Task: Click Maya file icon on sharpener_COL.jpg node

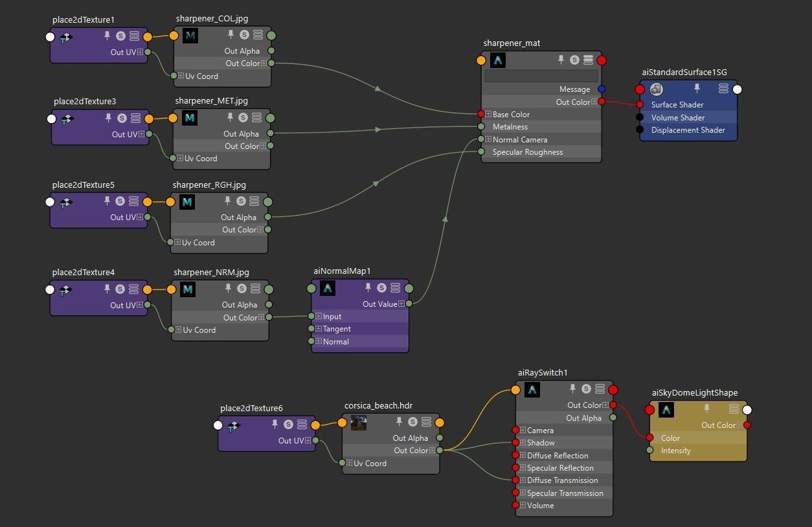Action: tap(190, 36)
